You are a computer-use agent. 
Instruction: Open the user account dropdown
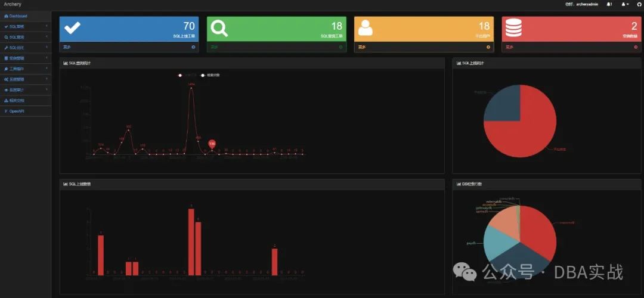tap(625, 4)
